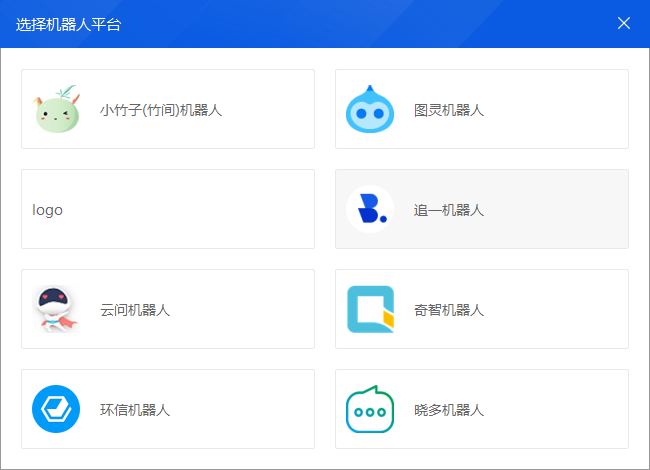
Task: Close the 选择机器人平台 dialog
Action: pyautogui.click(x=624, y=23)
